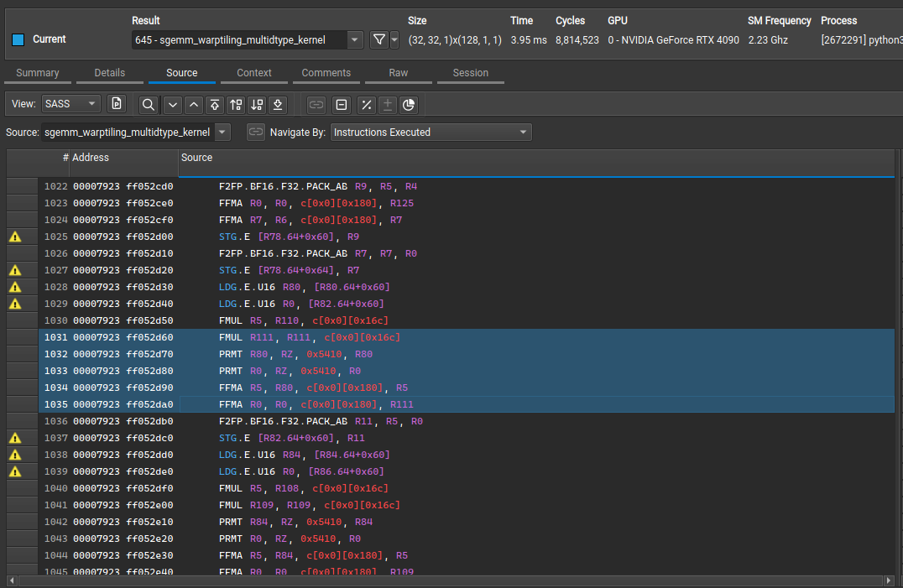Open the Details tab
Image resolution: width=903 pixels, height=588 pixels.
110,73
